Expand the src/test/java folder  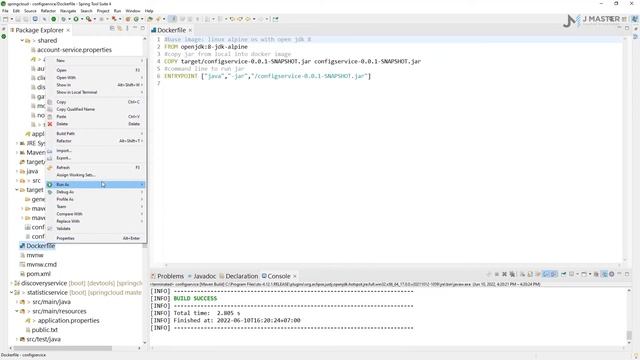[17, 339]
